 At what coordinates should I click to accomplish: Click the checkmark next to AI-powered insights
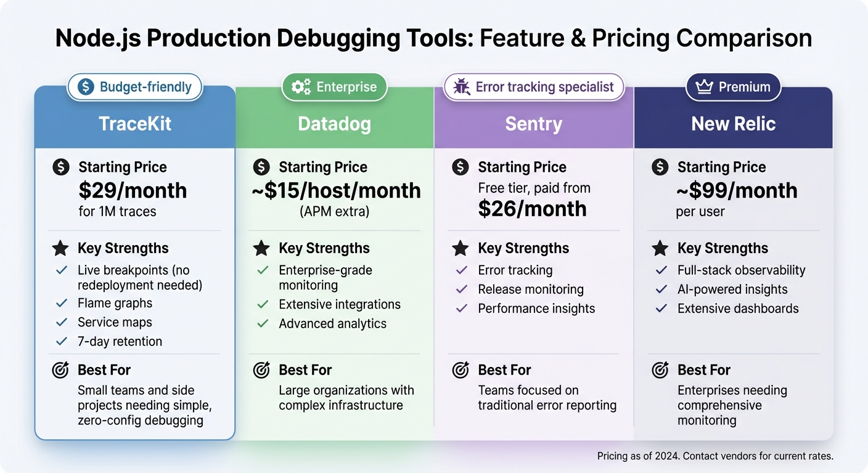(x=661, y=289)
